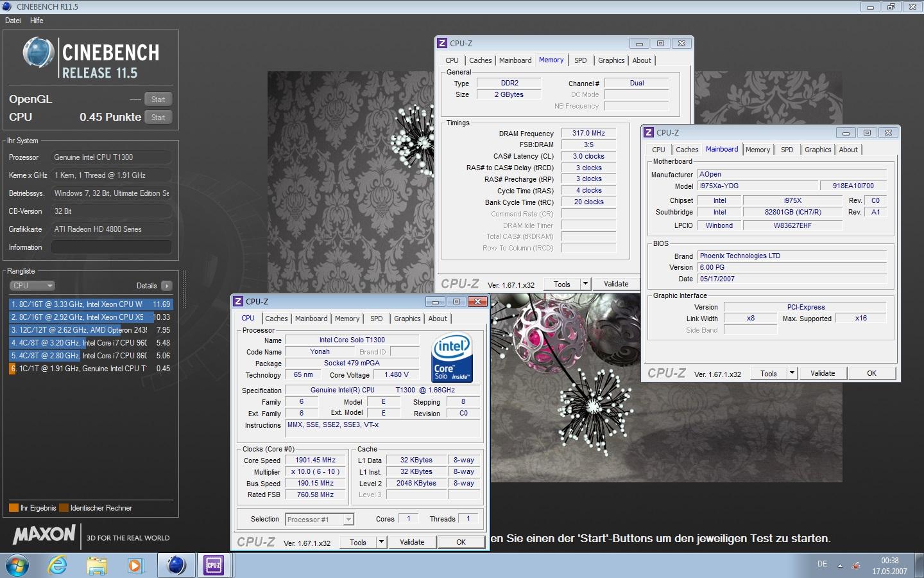Image resolution: width=924 pixels, height=578 pixels.
Task: Select ranking row Core i7 2.80 GHz 5.06
Action: [x=90, y=356]
